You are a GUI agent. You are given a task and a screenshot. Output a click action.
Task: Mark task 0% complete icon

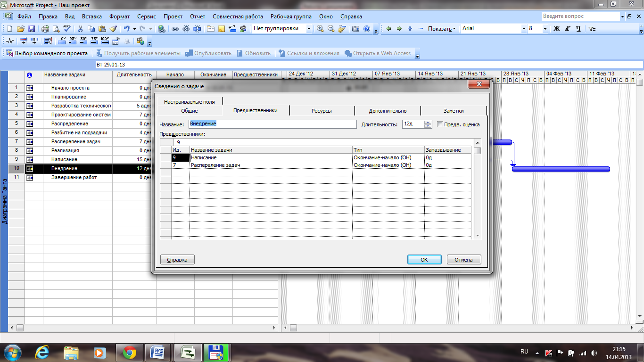point(63,41)
